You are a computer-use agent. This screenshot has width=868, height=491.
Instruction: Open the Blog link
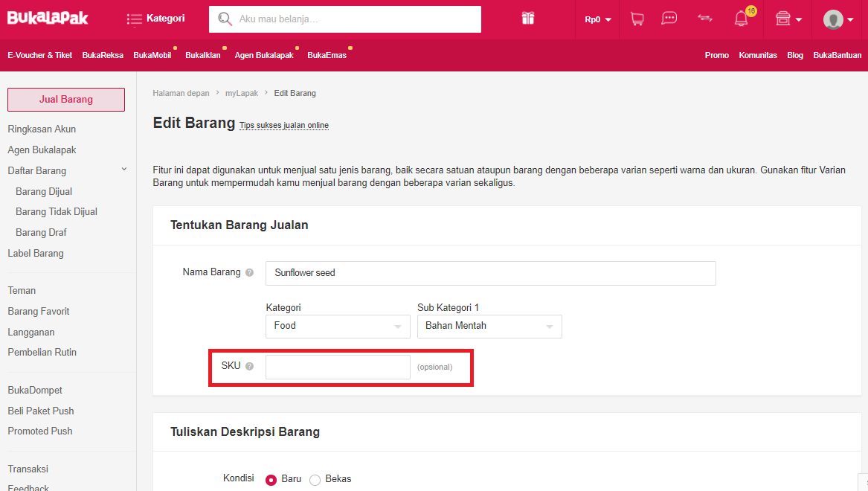point(795,55)
